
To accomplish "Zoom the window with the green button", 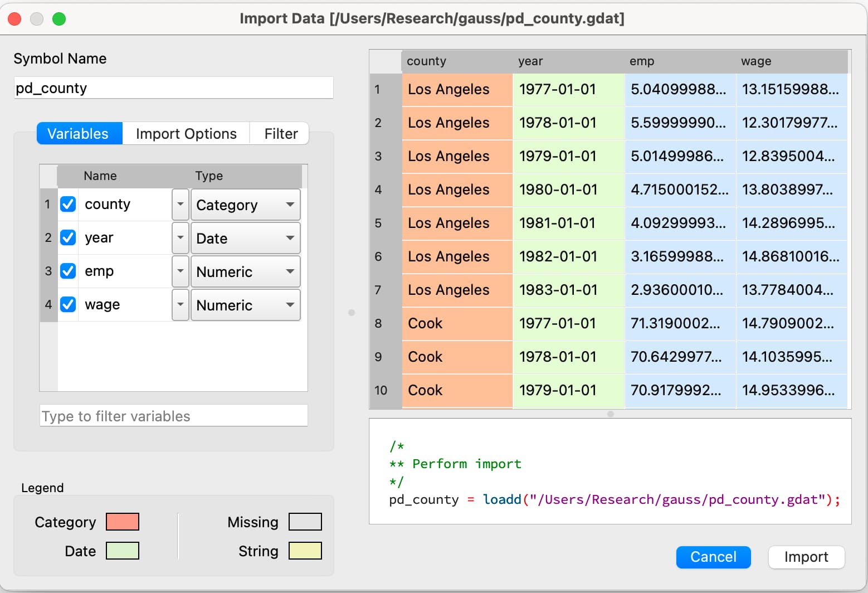I will click(59, 19).
